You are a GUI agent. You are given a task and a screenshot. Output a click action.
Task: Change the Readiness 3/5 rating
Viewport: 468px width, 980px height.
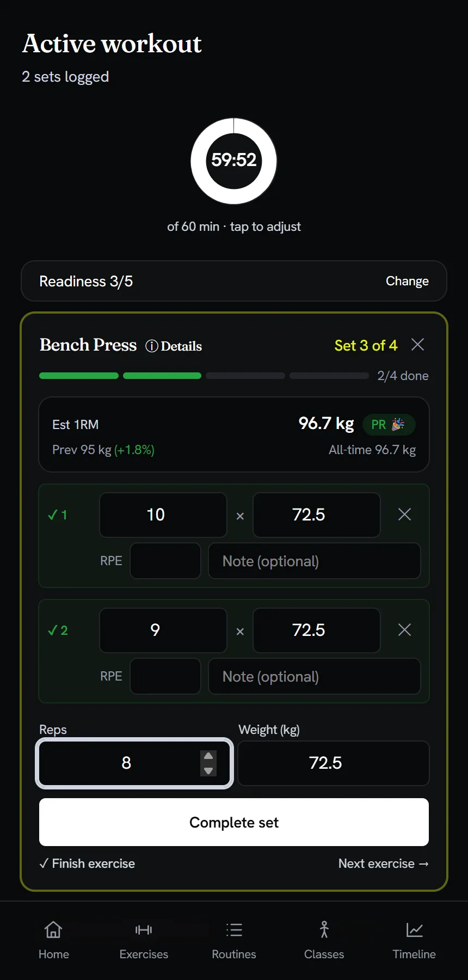407,281
